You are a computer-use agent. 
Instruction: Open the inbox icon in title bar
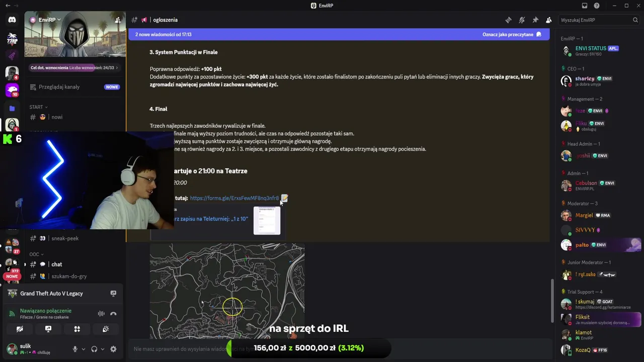tap(585, 6)
